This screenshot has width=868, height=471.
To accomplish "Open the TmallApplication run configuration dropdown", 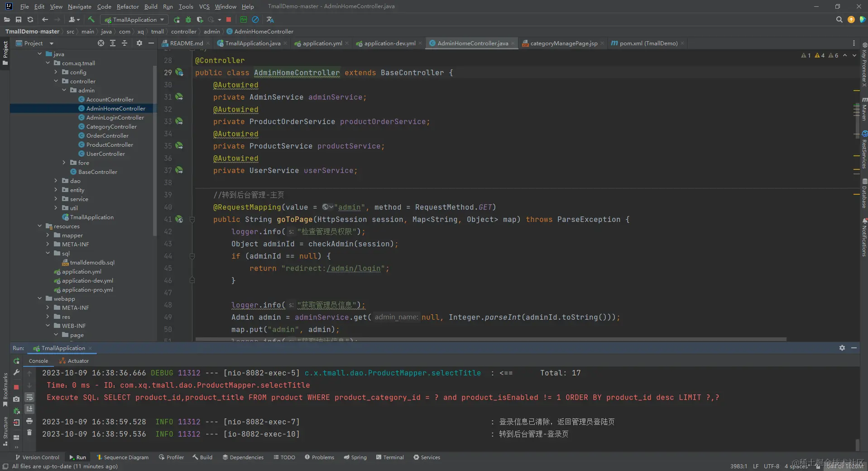I will 134,19.
